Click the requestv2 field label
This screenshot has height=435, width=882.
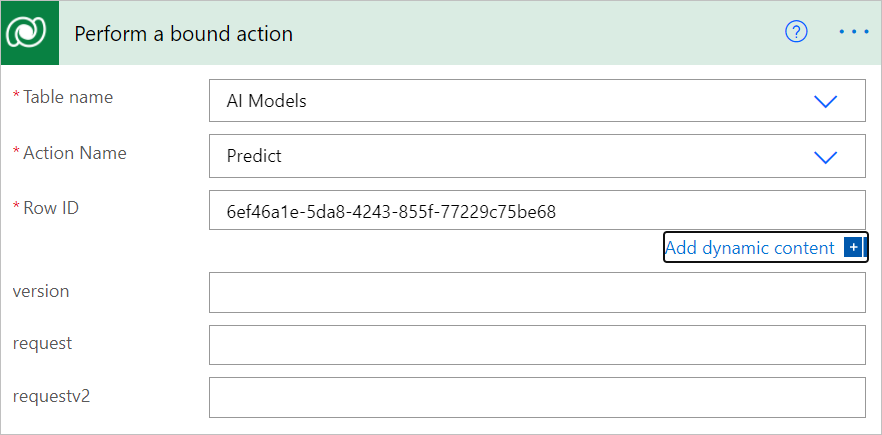[51, 396]
